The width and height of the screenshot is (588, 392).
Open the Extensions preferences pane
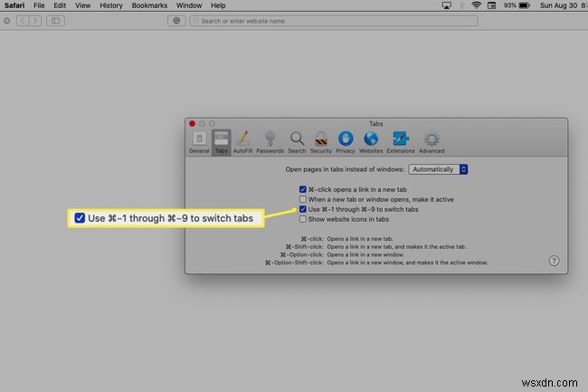(401, 142)
